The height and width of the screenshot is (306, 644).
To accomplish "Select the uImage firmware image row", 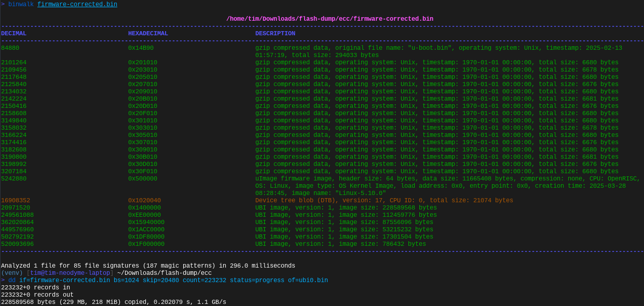I will [363, 178].
